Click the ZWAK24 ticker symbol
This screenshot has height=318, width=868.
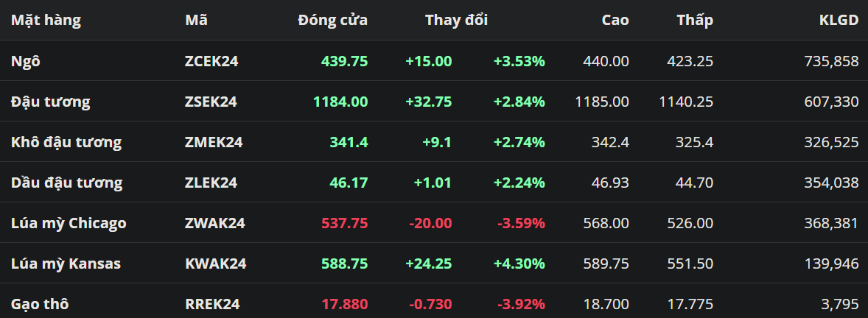[x=214, y=223]
